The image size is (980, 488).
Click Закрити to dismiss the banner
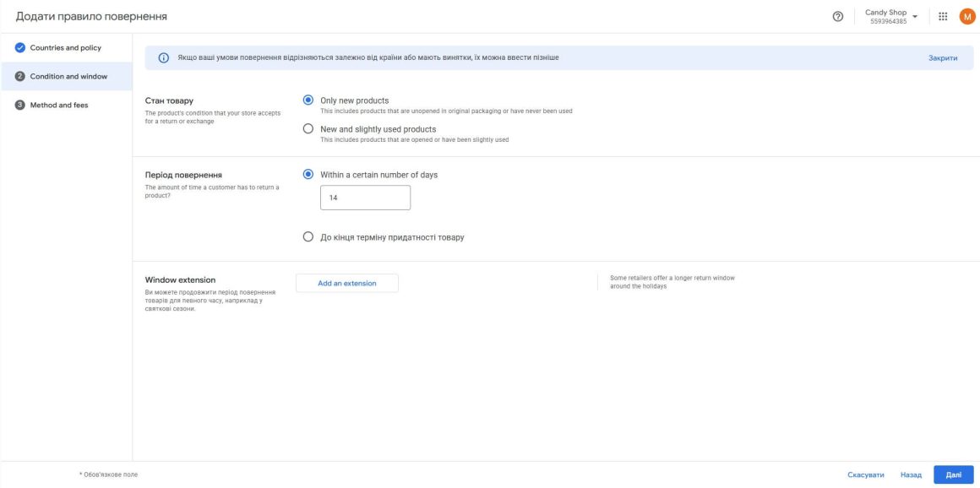point(943,58)
